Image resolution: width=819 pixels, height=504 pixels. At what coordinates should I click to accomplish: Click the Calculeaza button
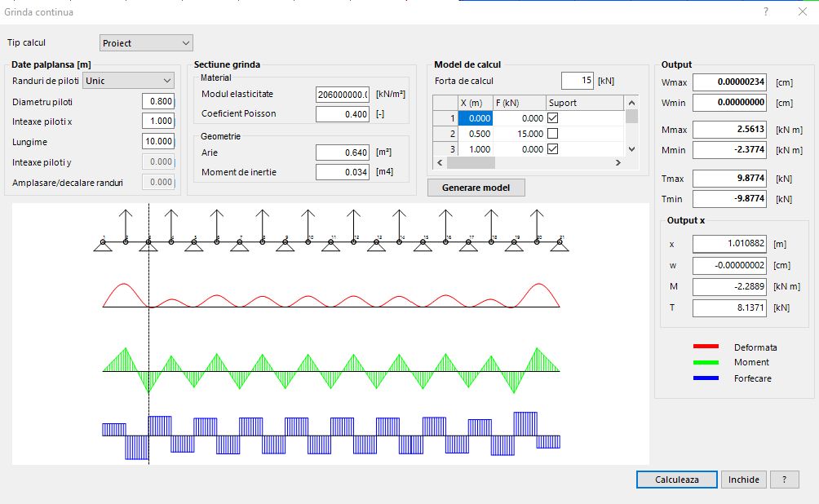click(677, 480)
